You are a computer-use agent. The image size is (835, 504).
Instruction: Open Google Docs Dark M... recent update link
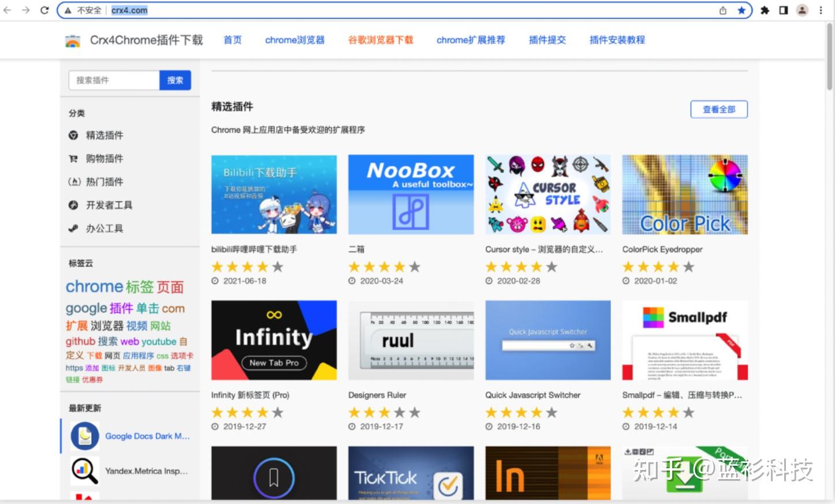coord(147,436)
